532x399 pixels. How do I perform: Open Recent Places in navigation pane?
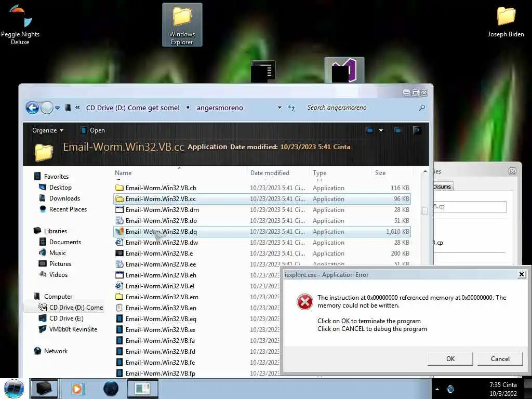[x=63, y=209]
